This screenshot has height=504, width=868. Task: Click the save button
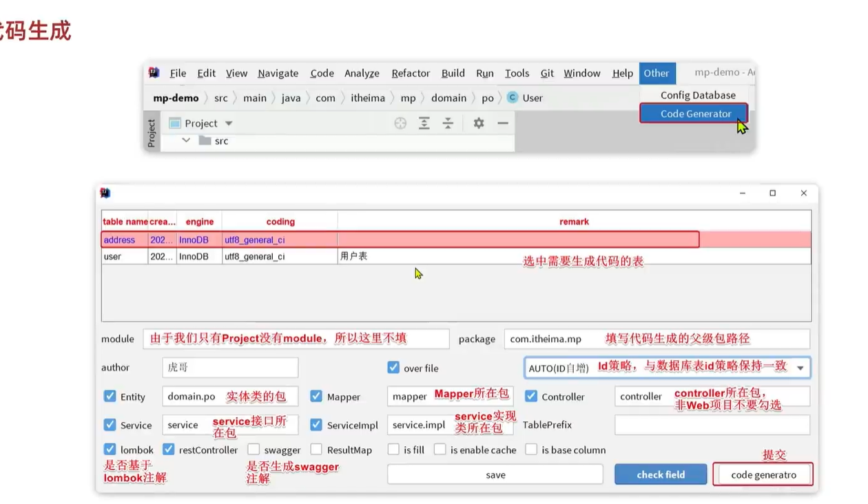click(495, 474)
